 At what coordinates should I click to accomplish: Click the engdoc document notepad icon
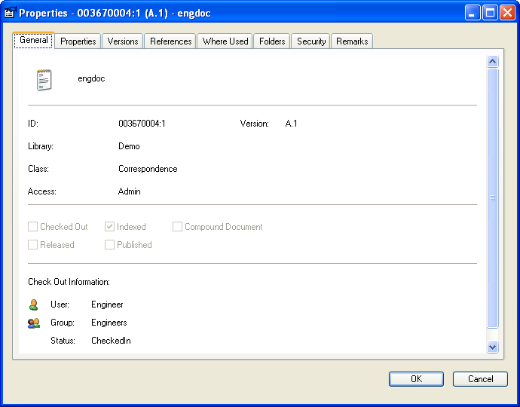44,80
